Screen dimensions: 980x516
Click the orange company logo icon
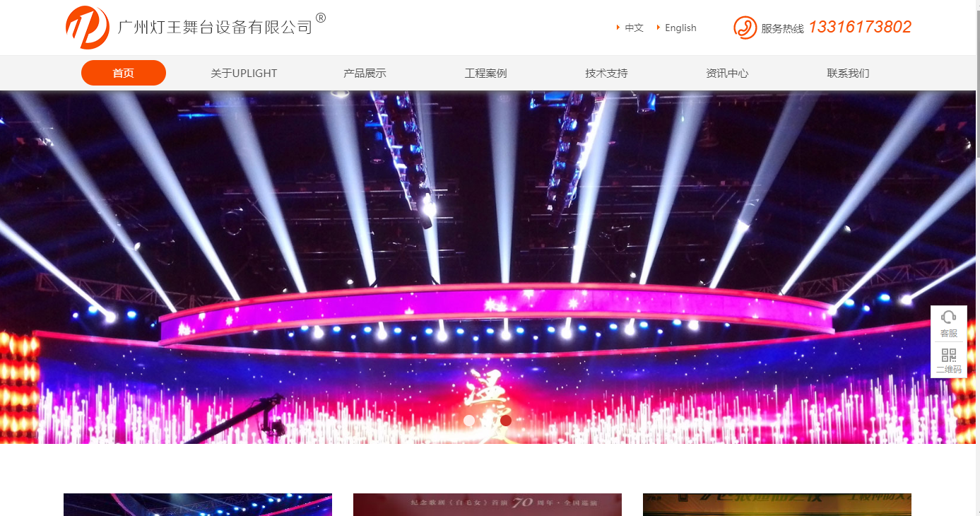coord(88,28)
